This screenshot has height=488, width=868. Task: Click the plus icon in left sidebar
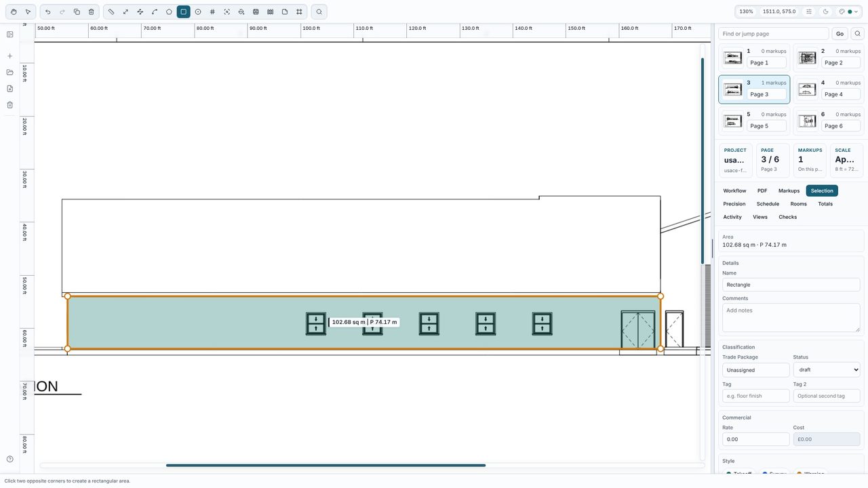click(10, 56)
